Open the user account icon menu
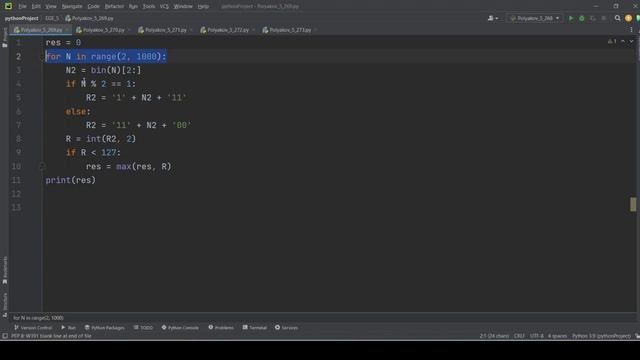 pos(493,18)
